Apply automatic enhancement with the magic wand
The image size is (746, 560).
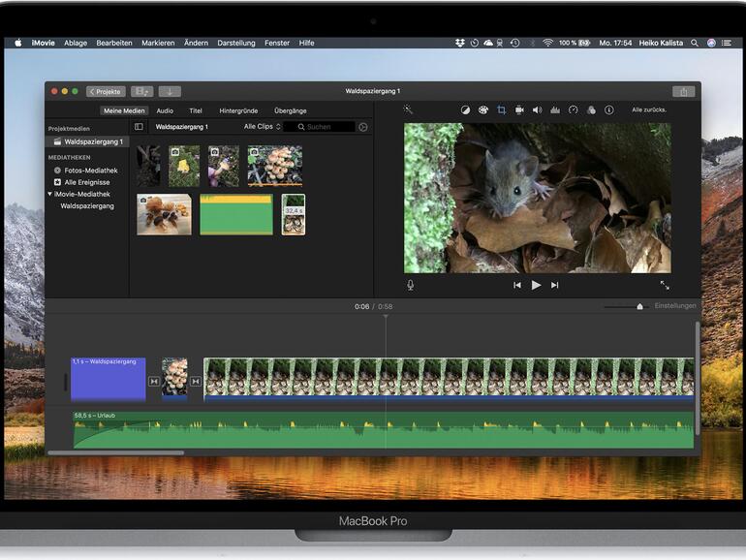408,109
